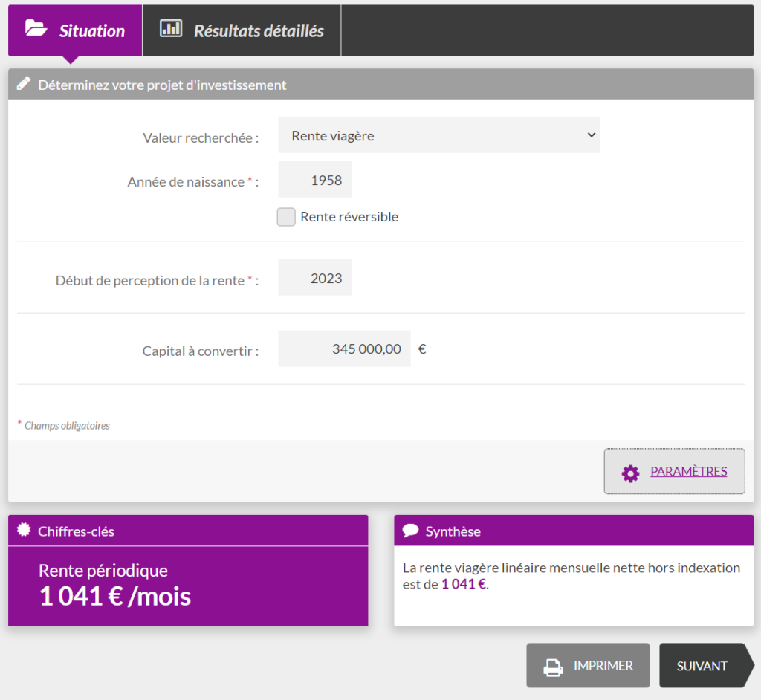
Task: Click the printer icon on Imprimer button
Action: click(x=553, y=667)
